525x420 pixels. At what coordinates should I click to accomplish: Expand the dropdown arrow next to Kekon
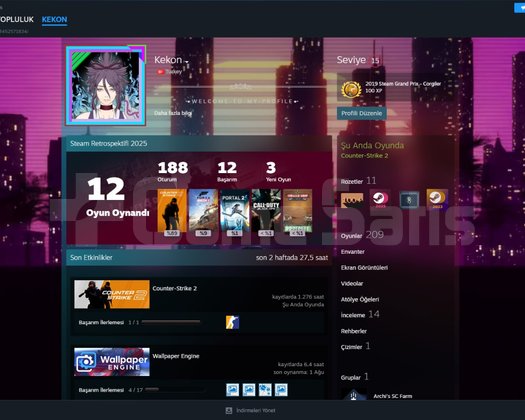click(187, 62)
